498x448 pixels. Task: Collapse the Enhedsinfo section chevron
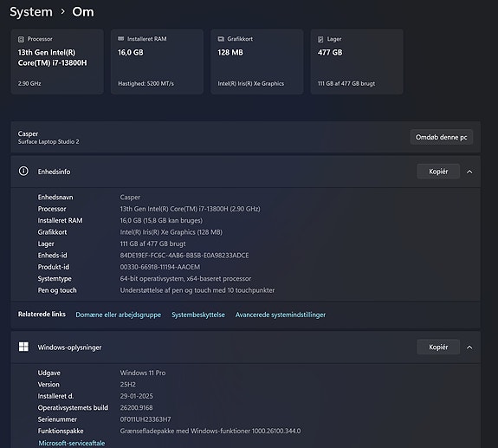coord(469,172)
